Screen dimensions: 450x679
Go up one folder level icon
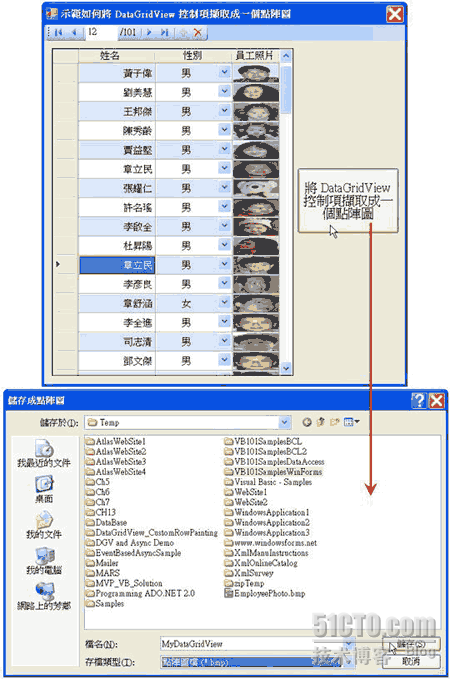pos(321,422)
